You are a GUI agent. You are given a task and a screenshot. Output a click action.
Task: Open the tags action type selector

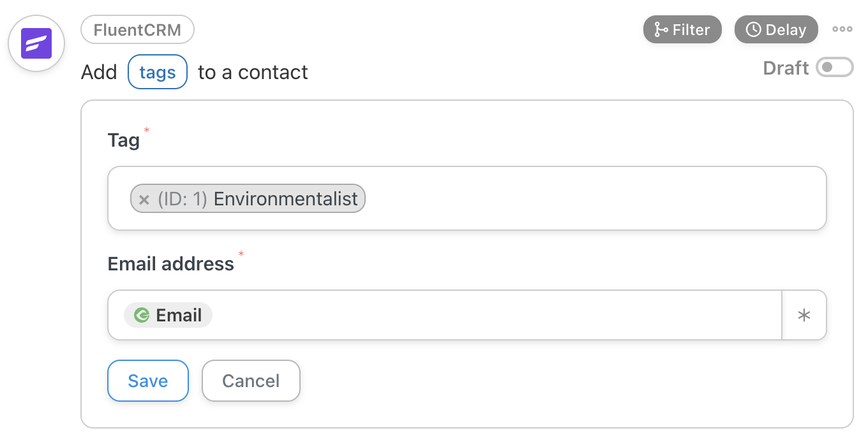pos(157,72)
